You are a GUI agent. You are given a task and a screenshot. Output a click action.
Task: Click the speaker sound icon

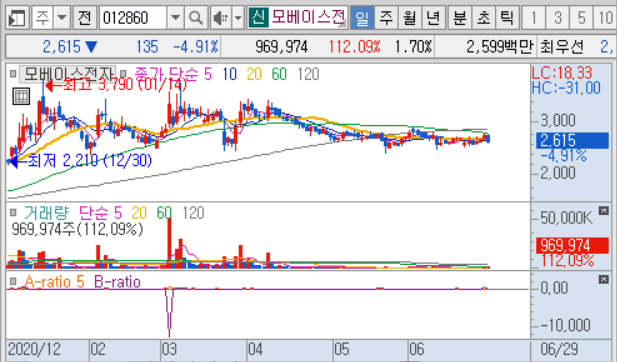coord(221,18)
